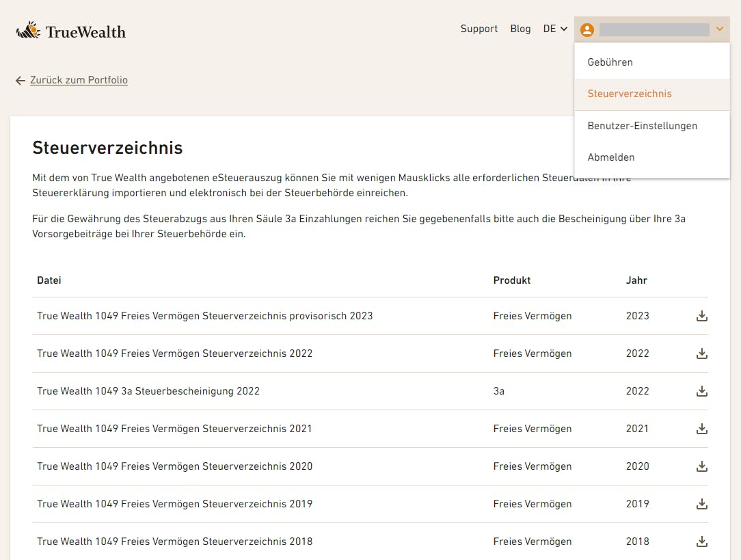
Task: Click the 3a product cell
Action: pos(499,391)
